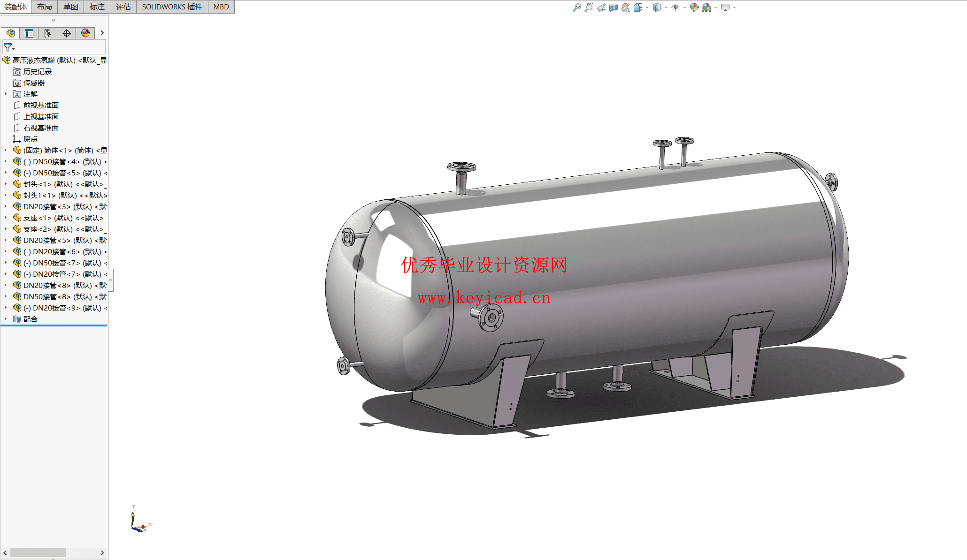Select the 布局 ribbon tab
This screenshot has width=967, height=560.
tap(45, 7)
